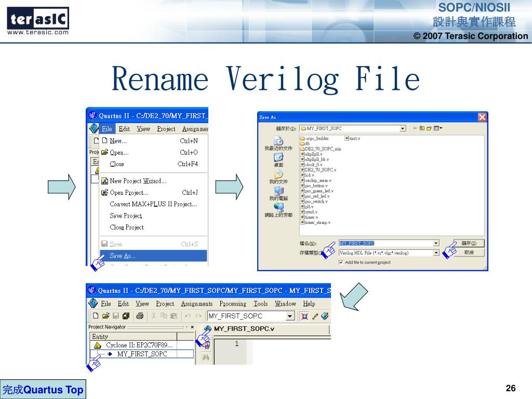Select timer_stamp.v in the file list
The height and width of the screenshot is (399, 532).
click(x=315, y=222)
